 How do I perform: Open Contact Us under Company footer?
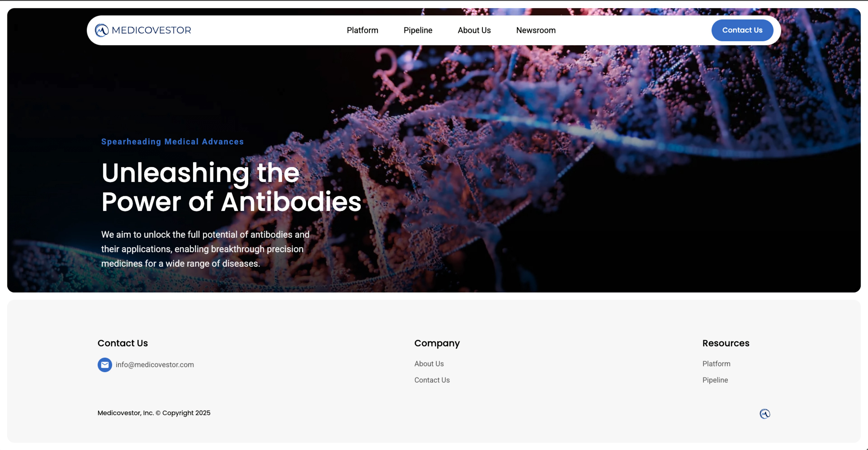click(x=432, y=380)
